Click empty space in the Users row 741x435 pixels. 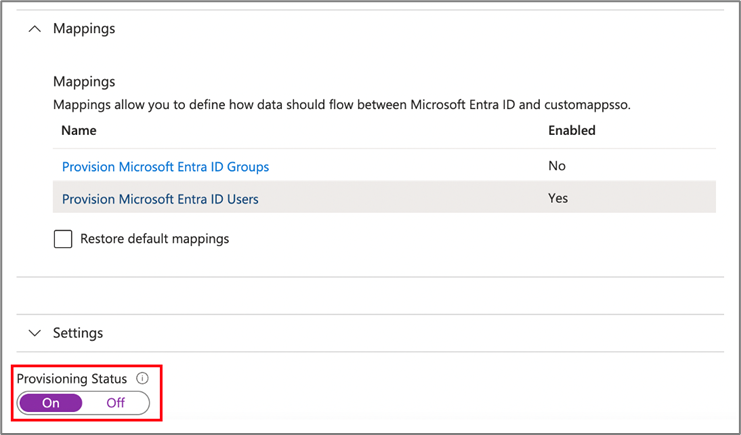pyautogui.click(x=400, y=199)
